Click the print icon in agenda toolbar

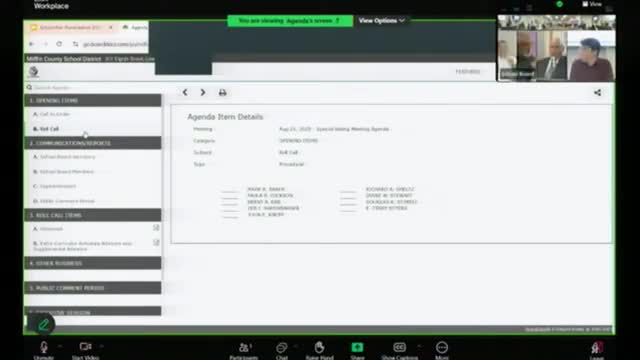(x=222, y=92)
